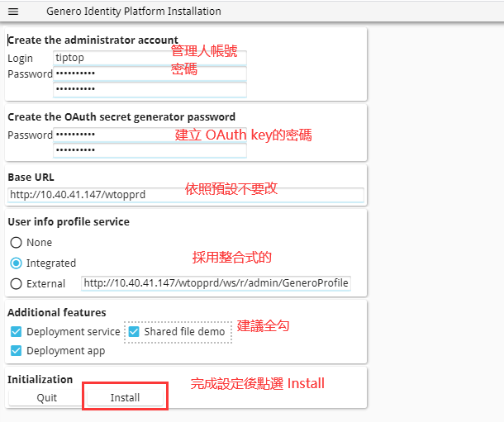504x422 pixels.
Task: Click the Additional features heading
Action: click(57, 312)
